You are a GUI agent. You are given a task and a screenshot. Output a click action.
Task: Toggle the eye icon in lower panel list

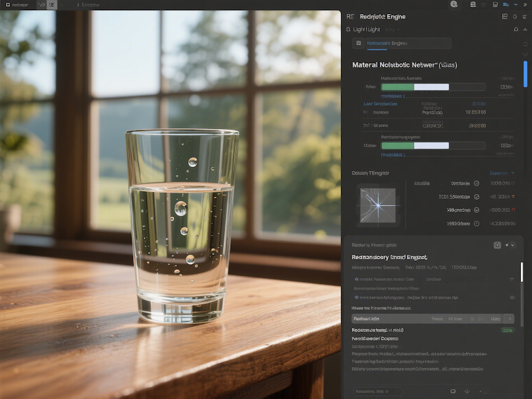(x=511, y=297)
